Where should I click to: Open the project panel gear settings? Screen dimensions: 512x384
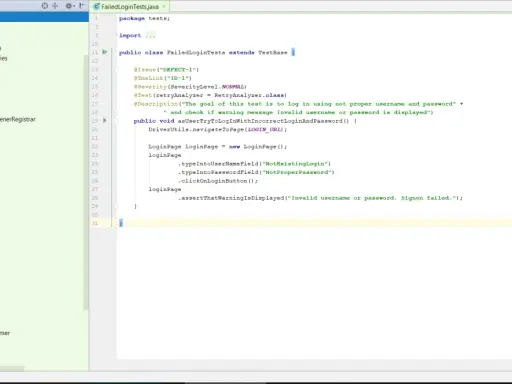point(69,6)
